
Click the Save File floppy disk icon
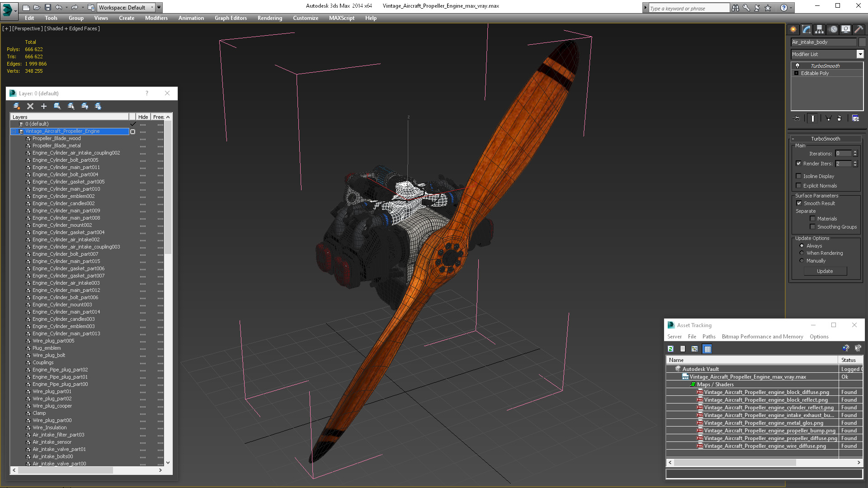click(47, 7)
